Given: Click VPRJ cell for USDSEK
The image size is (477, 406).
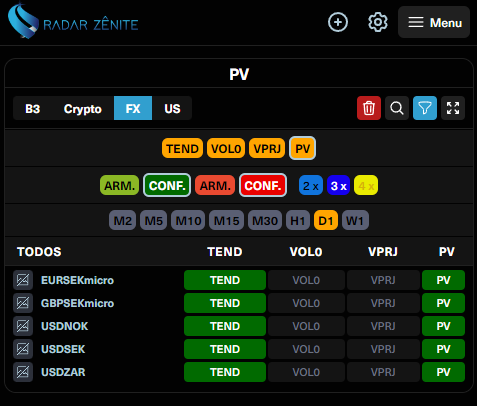Looking at the screenshot, I should click(383, 349).
